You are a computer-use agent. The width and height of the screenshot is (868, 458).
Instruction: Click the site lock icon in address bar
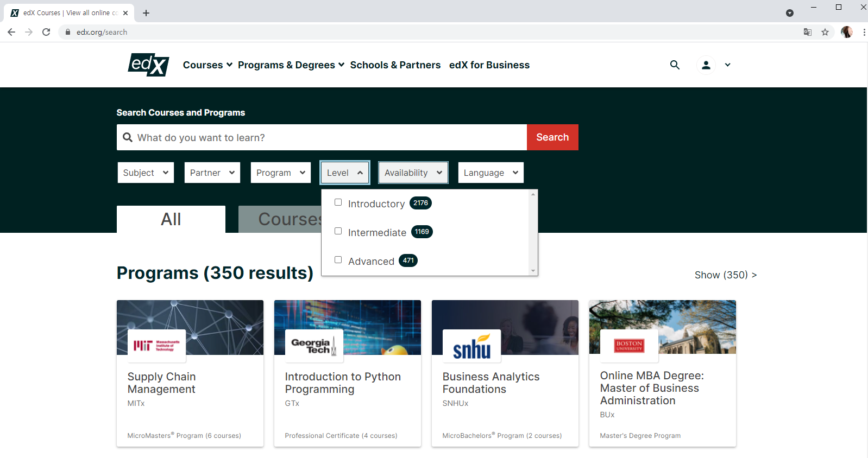click(68, 32)
